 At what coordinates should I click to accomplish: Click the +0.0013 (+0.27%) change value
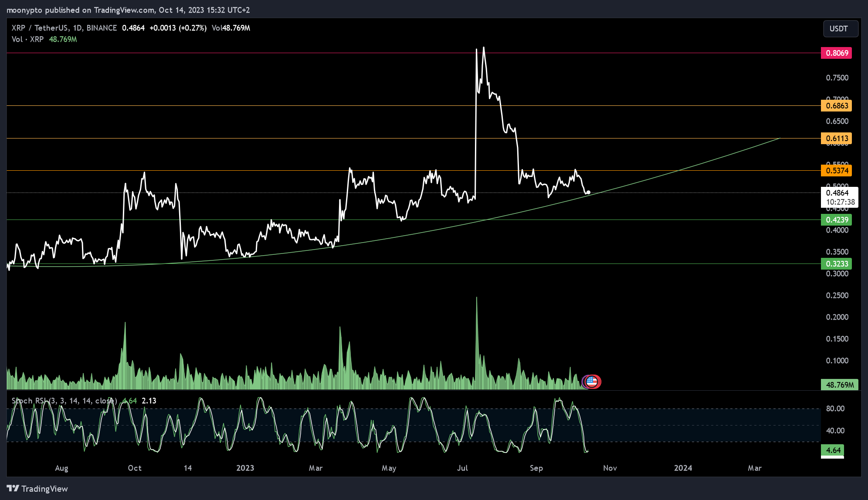[178, 28]
